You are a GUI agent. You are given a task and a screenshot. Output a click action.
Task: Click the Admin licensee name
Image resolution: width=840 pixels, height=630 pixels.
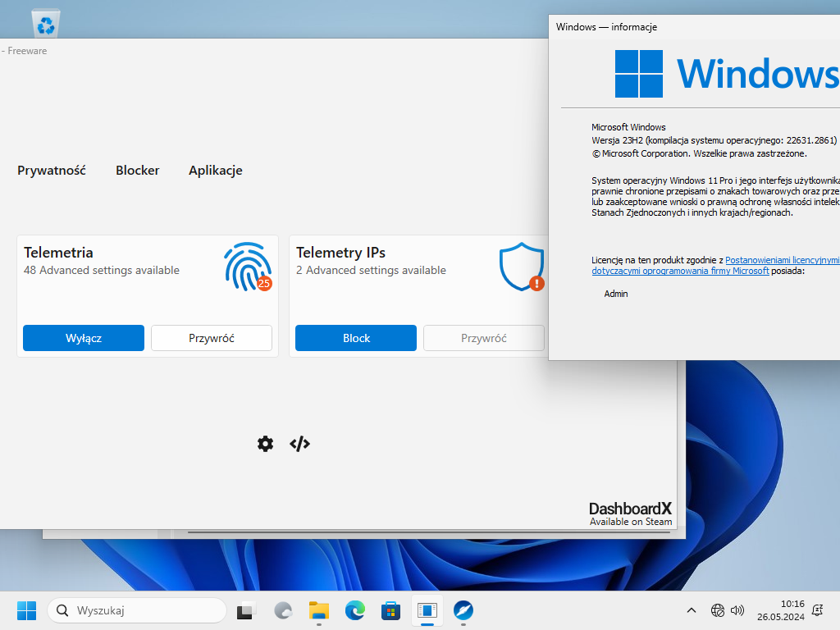(x=616, y=294)
